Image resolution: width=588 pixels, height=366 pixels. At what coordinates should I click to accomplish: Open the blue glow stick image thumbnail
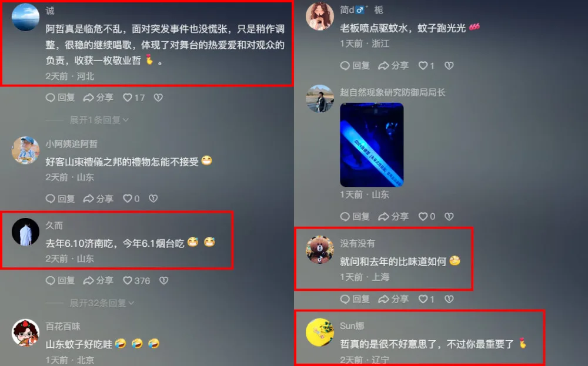tap(372, 145)
